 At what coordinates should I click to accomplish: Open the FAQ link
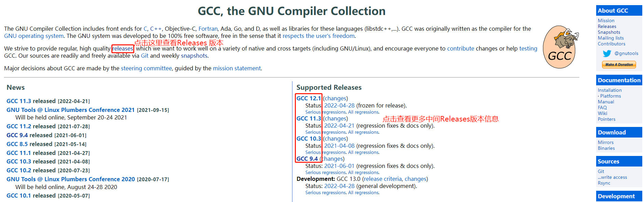pyautogui.click(x=602, y=107)
